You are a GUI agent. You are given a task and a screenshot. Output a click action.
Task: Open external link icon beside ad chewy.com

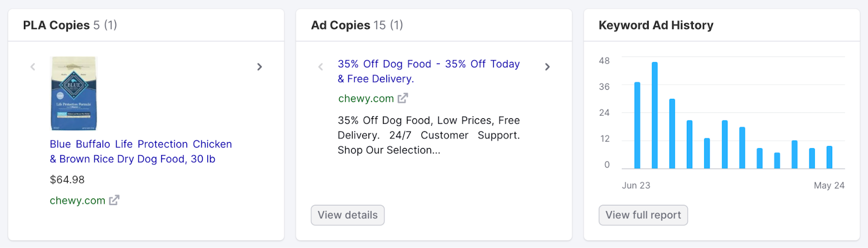403,98
